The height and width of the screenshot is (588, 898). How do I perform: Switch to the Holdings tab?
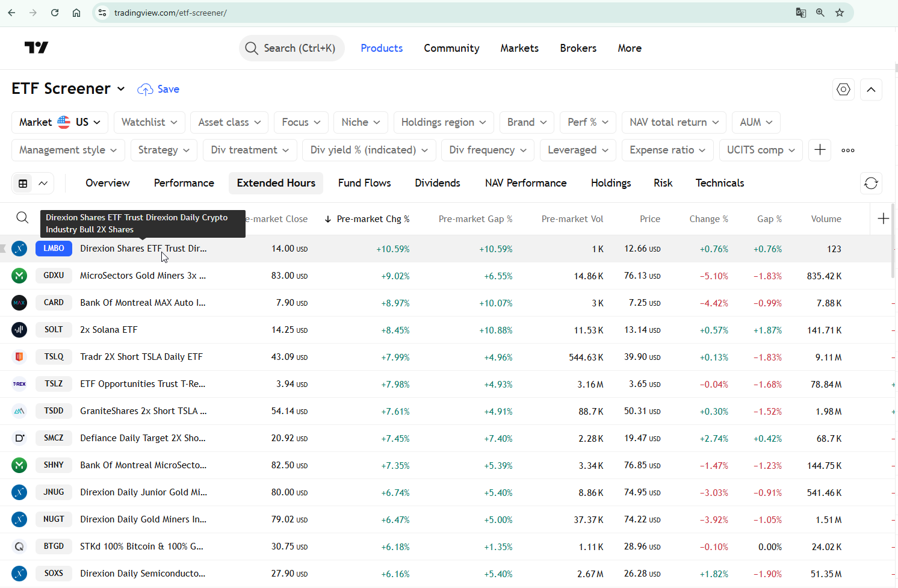pyautogui.click(x=611, y=183)
